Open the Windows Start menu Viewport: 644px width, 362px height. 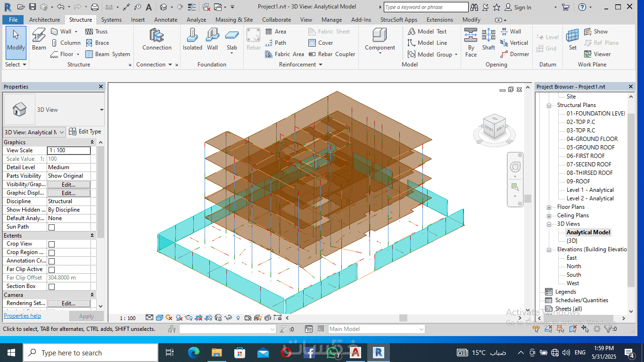(11, 353)
